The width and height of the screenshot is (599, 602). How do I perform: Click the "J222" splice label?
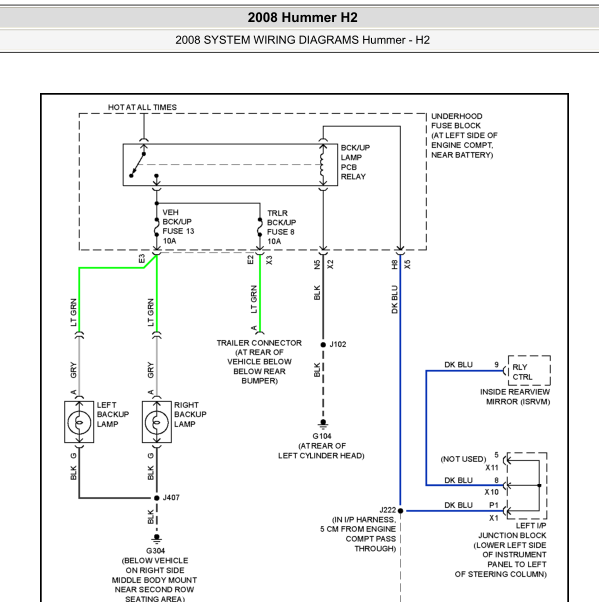(387, 510)
